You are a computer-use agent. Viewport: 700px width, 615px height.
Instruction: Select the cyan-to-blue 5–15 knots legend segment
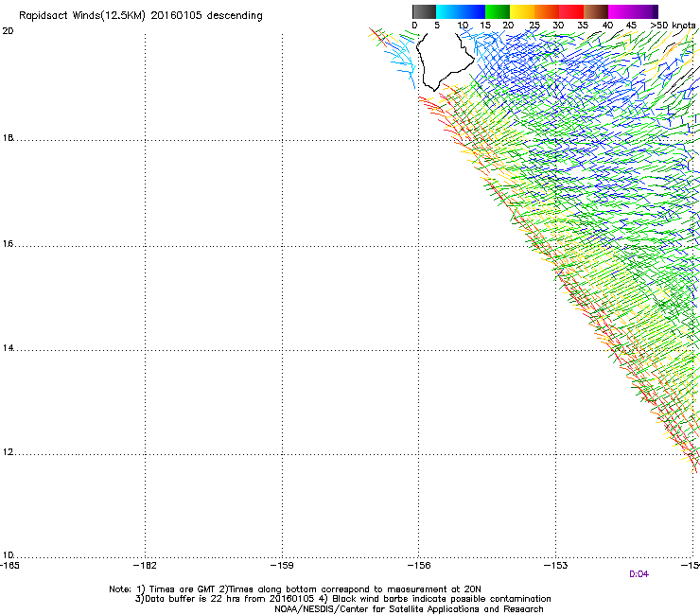pyautogui.click(x=461, y=11)
